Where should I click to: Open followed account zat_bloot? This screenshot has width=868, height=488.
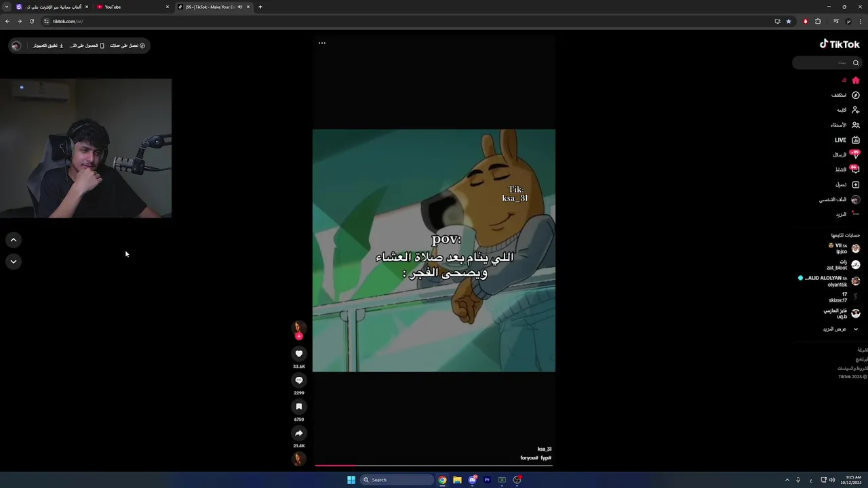pos(843,265)
